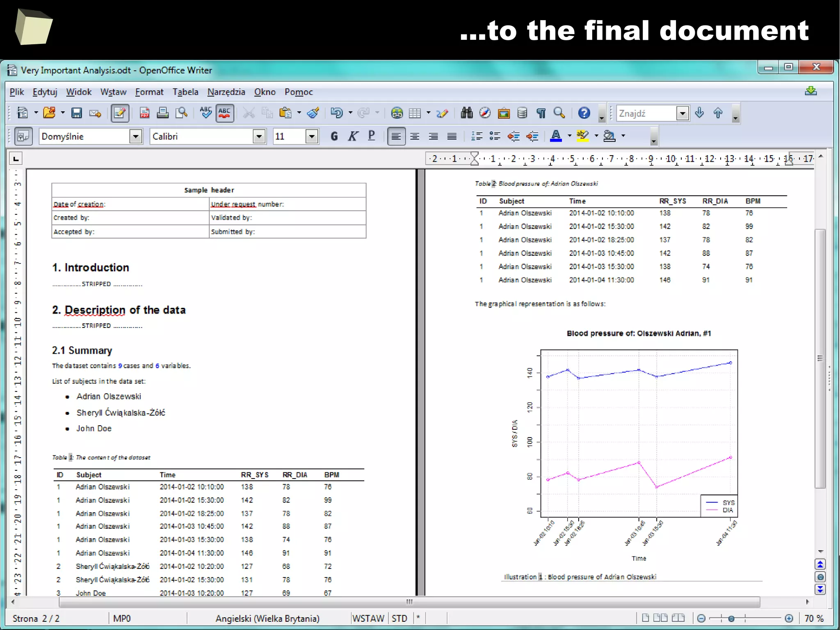Click the Undo arrow icon
Screen dimensions: 840x630
pos(337,113)
